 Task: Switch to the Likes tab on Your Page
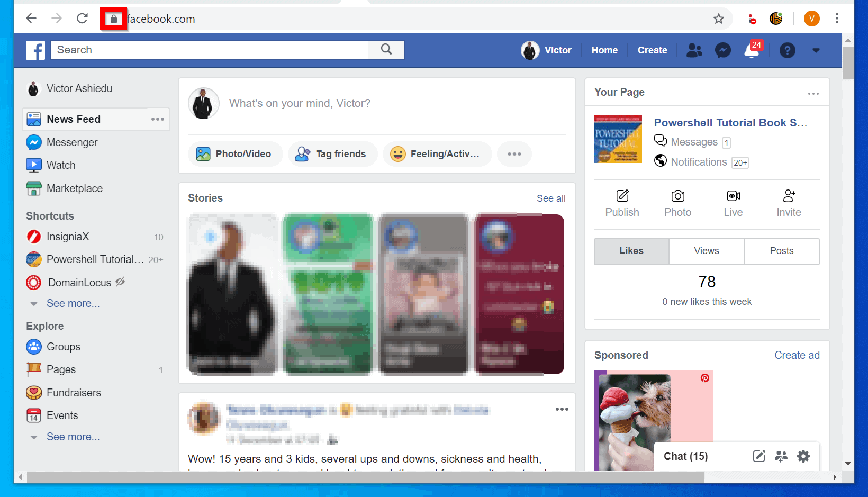tap(631, 251)
